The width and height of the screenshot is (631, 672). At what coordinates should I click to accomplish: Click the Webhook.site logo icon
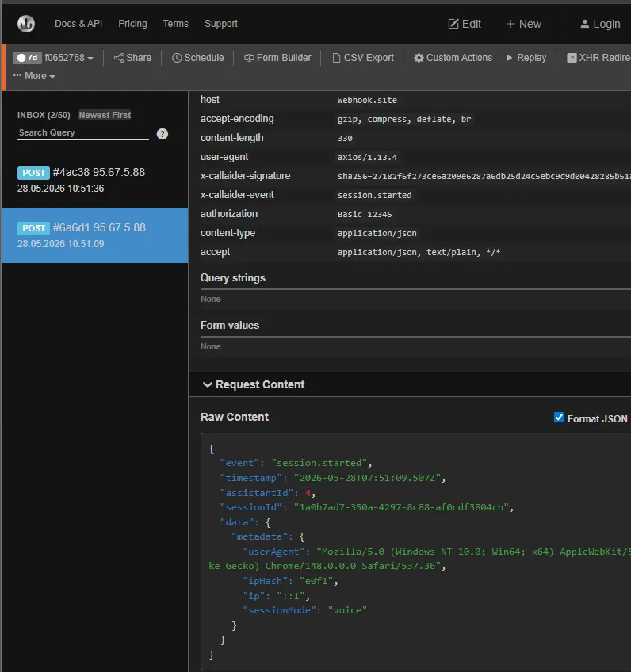(26, 24)
